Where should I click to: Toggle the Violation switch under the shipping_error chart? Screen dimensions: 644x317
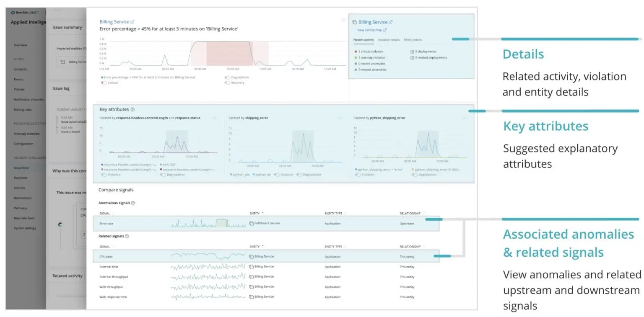[x=276, y=175]
